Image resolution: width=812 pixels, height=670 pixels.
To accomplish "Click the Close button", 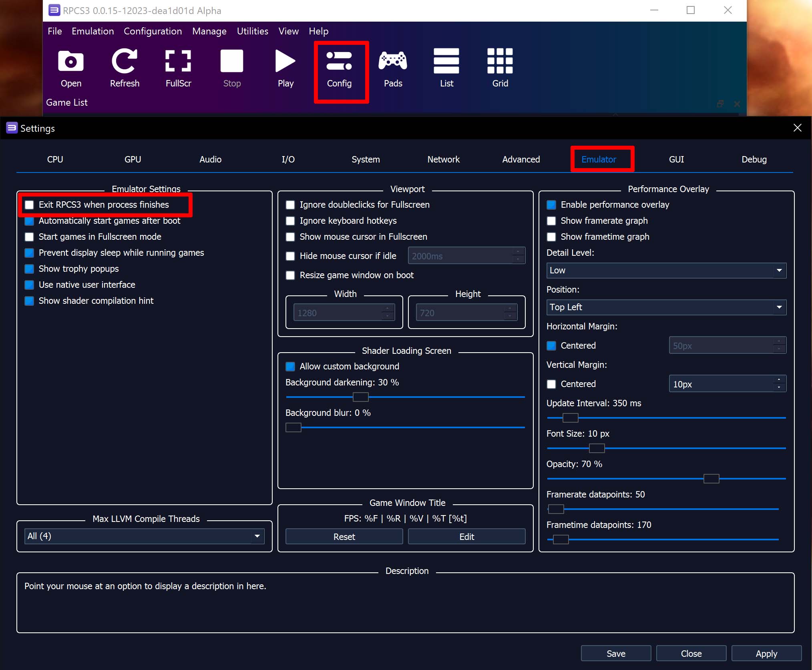I will [x=691, y=654].
